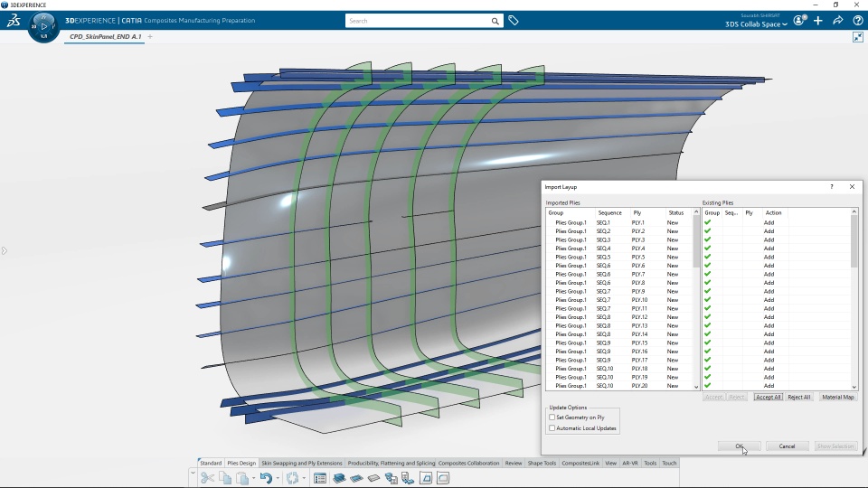Click the rounded contour icon

coord(443,478)
